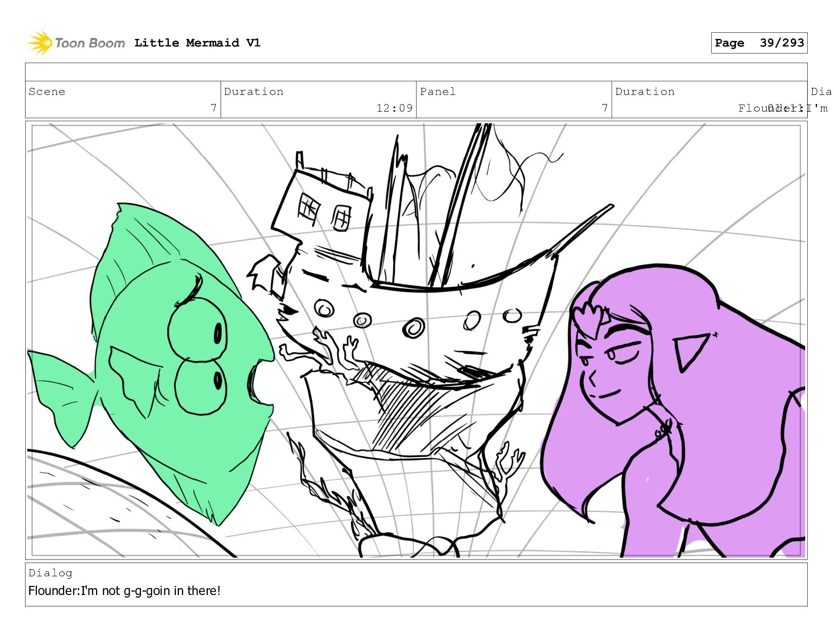Click the scene number 7 value

pos(214,108)
